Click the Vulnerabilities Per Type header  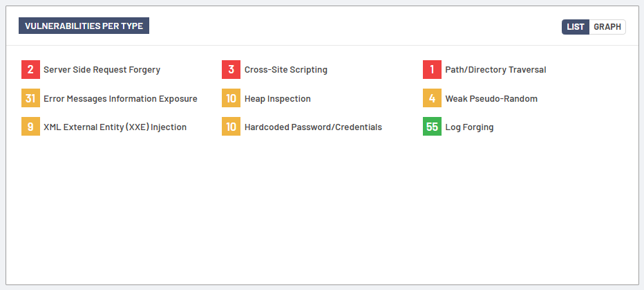click(x=84, y=26)
